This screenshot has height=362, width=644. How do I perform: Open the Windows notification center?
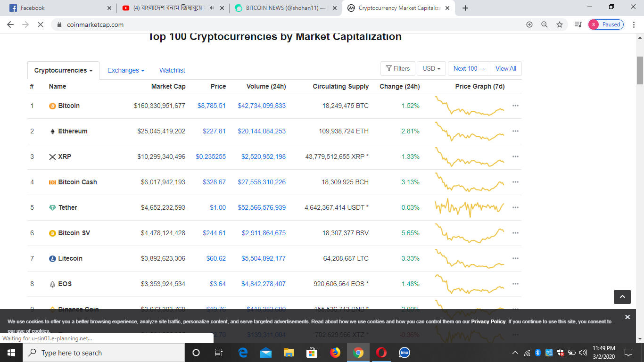(x=628, y=353)
